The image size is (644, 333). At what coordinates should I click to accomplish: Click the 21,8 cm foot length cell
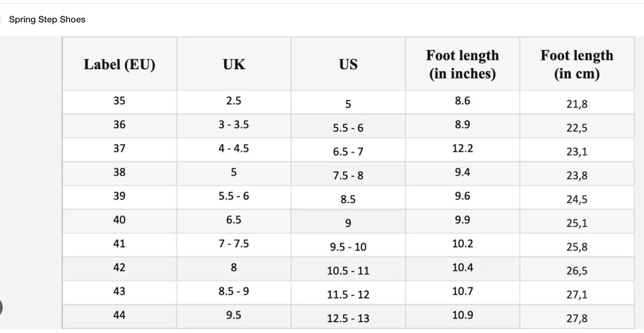(577, 101)
